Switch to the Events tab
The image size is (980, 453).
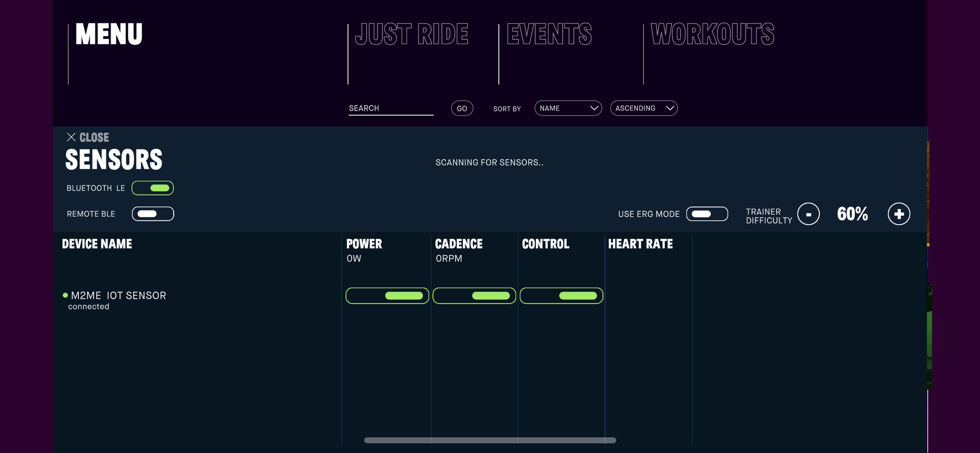point(549,34)
